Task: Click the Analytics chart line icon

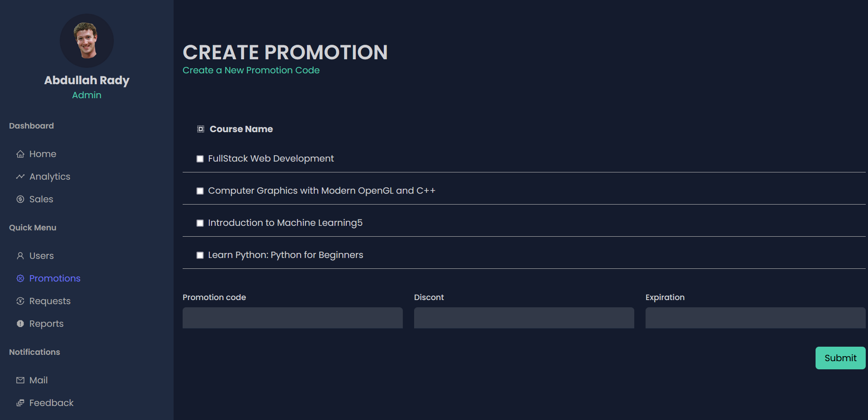Action: [x=20, y=177]
